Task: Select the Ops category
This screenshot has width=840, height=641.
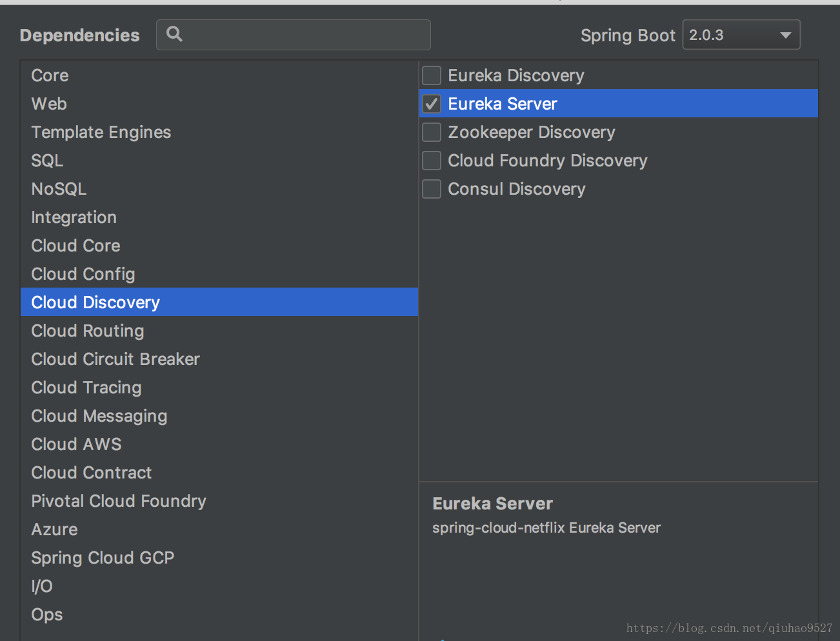Action: [x=219, y=615]
